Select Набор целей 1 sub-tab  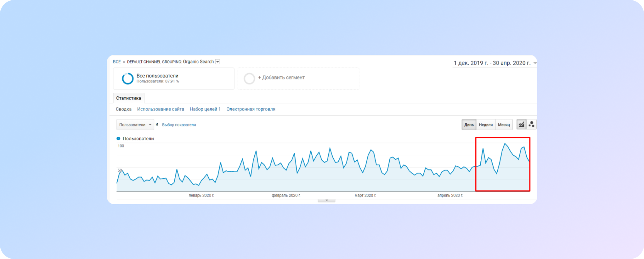pos(205,109)
